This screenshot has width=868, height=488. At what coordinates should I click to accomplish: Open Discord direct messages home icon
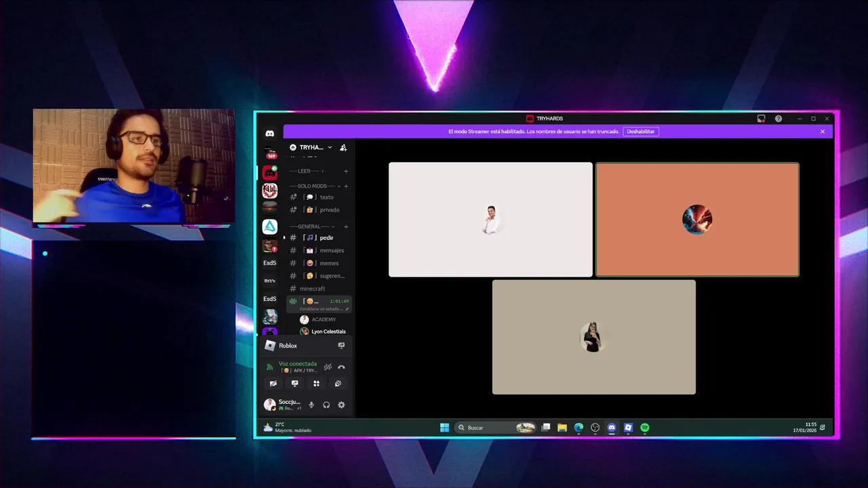click(x=270, y=134)
